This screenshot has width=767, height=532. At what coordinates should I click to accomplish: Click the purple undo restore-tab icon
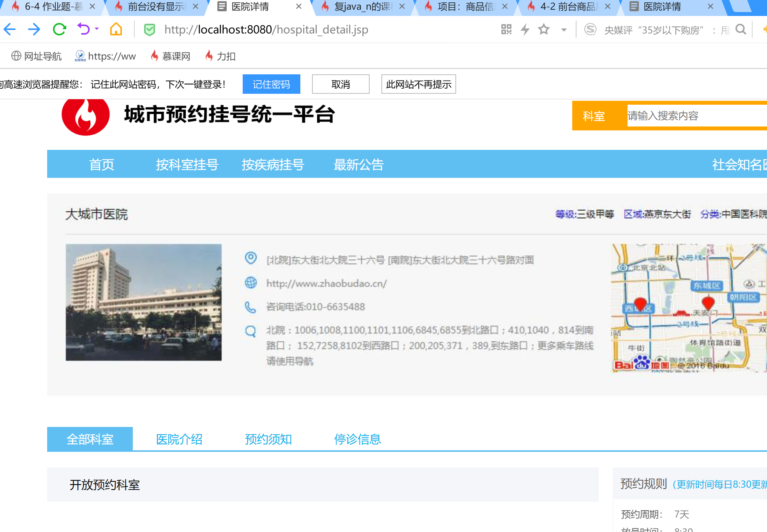[83, 29]
